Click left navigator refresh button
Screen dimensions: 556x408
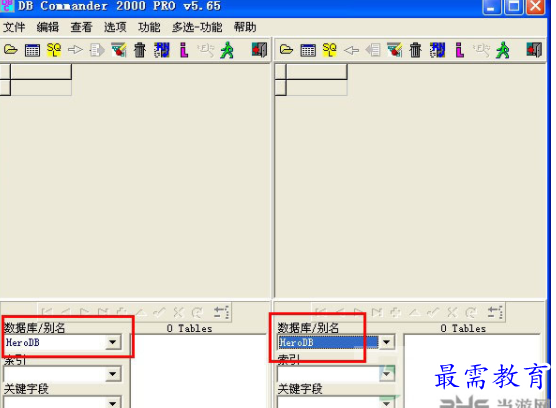point(197,312)
